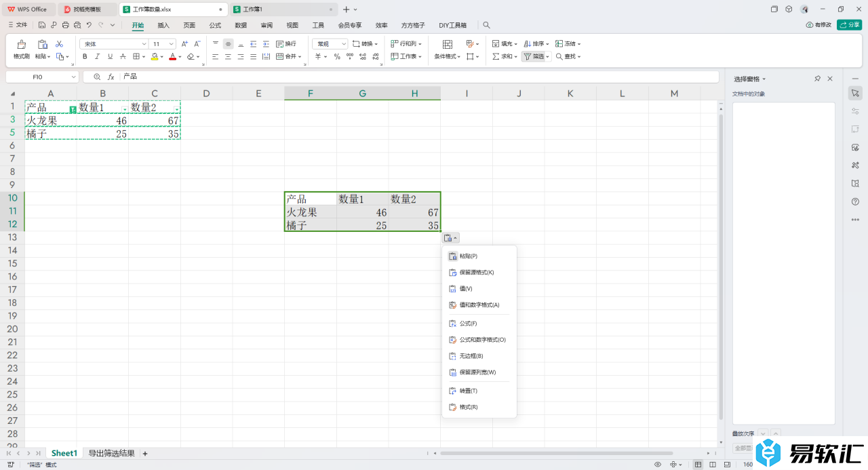Click the Cut scissors icon
Viewport: 868px width, 470px height.
point(59,43)
